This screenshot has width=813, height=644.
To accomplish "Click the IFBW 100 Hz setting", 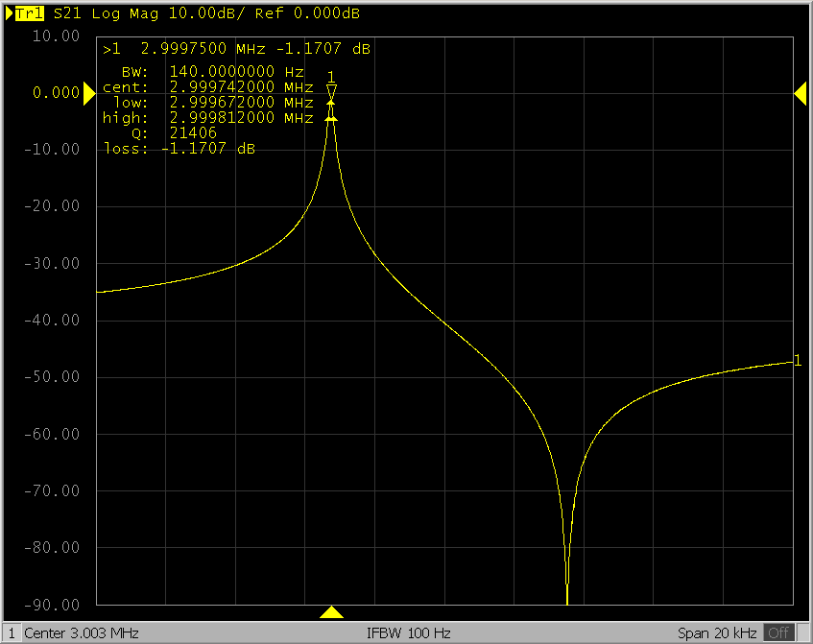I will click(408, 633).
